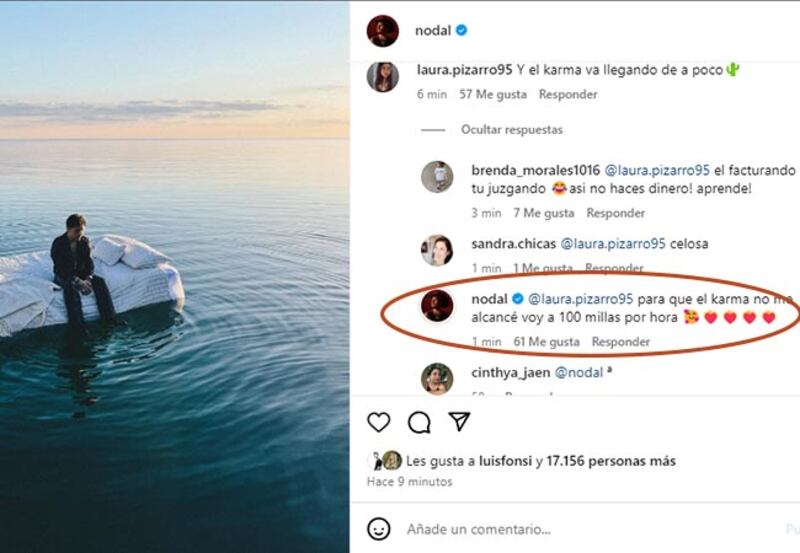Reply to brenda_morales1016's comment
This screenshot has width=800, height=553.
pos(616,213)
